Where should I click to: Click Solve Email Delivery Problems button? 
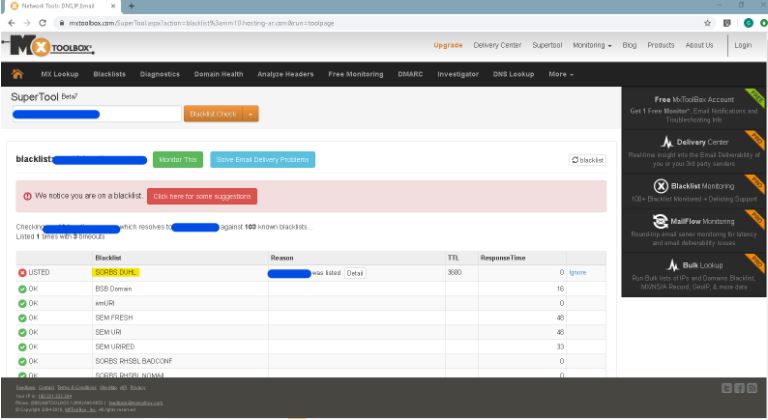click(x=263, y=160)
